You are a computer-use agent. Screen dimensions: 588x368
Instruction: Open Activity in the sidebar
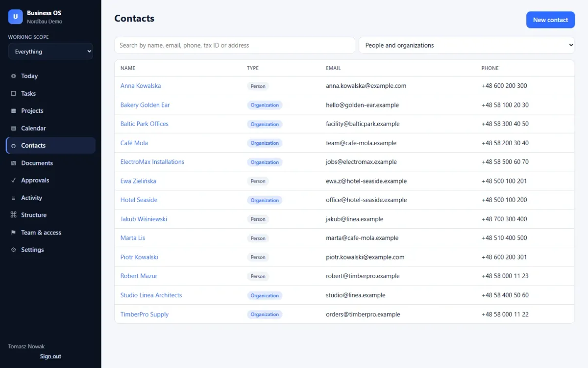click(x=50, y=198)
